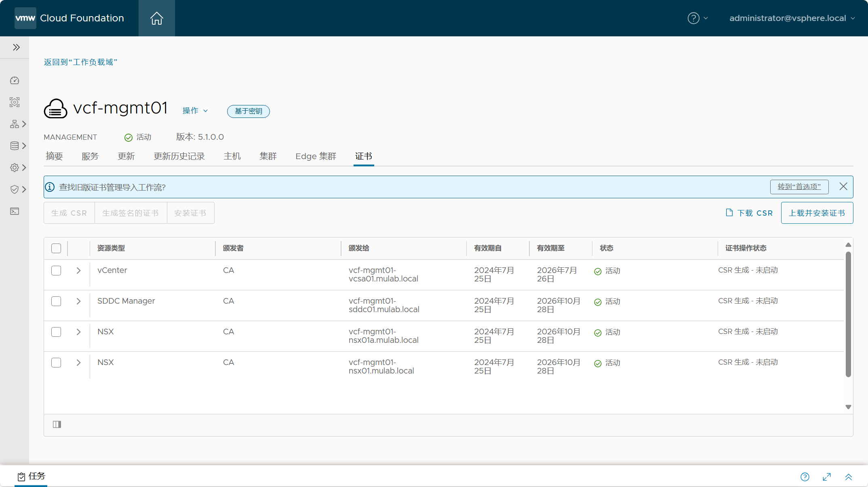The width and height of the screenshot is (868, 487).
Task: Maximize the tasks panel with expand icon
Action: tap(827, 477)
